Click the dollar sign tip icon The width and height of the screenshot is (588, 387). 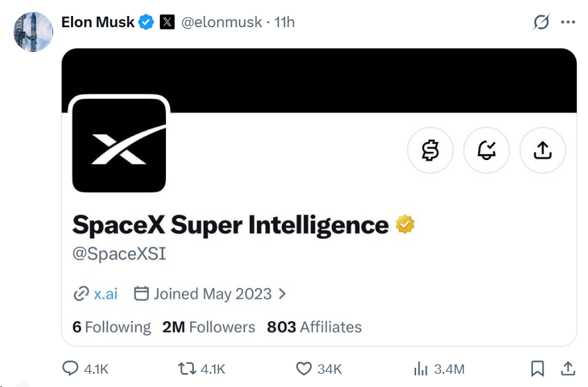(430, 151)
